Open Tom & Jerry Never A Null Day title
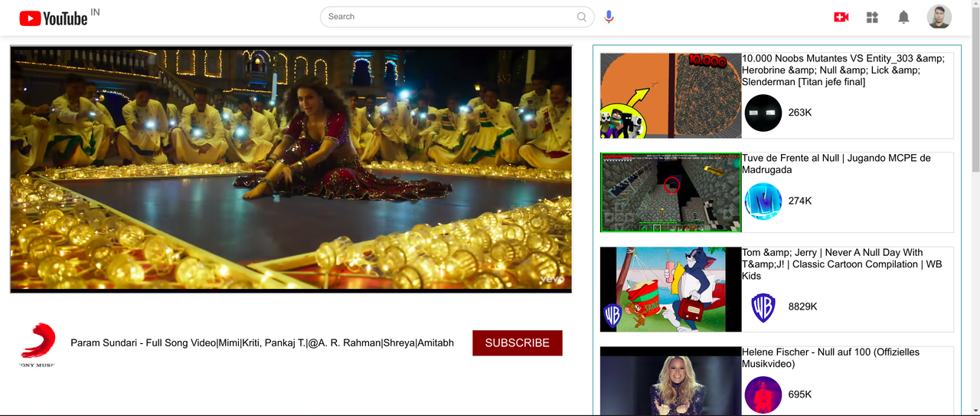Screen dimensions: 980x416 point(842,264)
